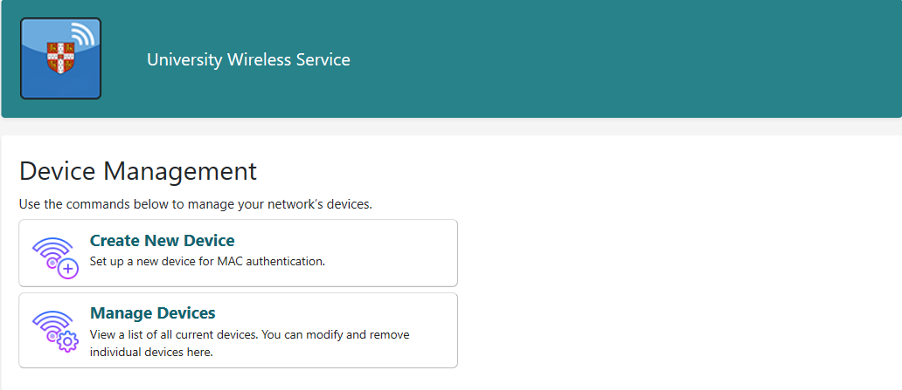Click the gear symbol on the Manage Devices icon

click(68, 342)
